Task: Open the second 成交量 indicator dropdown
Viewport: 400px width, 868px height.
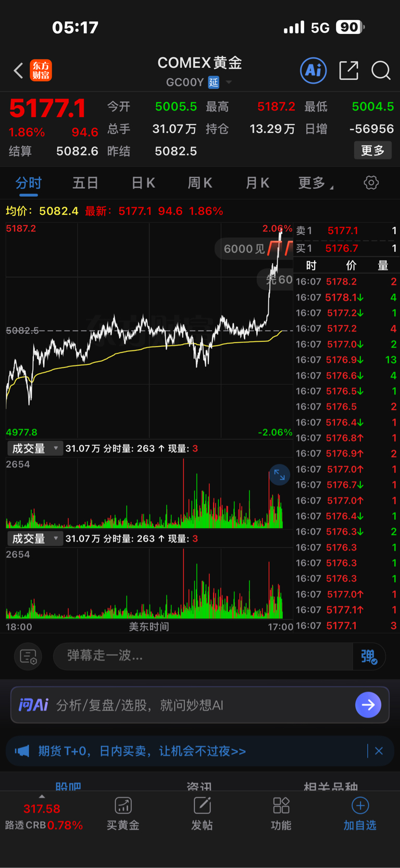Action: click(35, 539)
